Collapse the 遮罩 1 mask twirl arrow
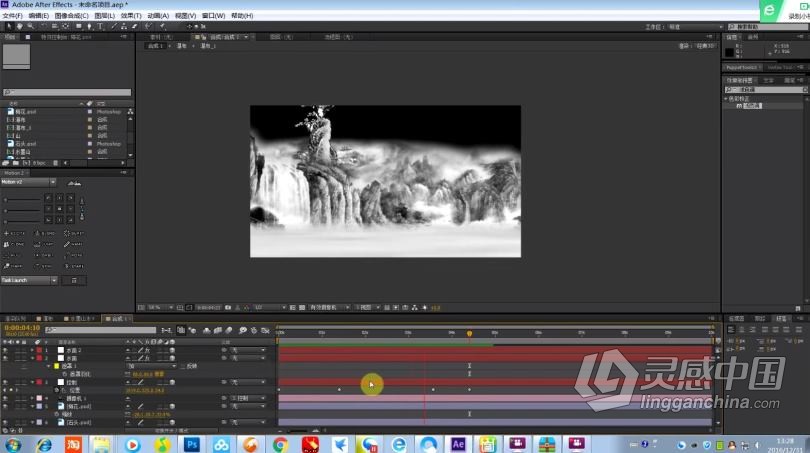This screenshot has width=810, height=453. coord(49,366)
